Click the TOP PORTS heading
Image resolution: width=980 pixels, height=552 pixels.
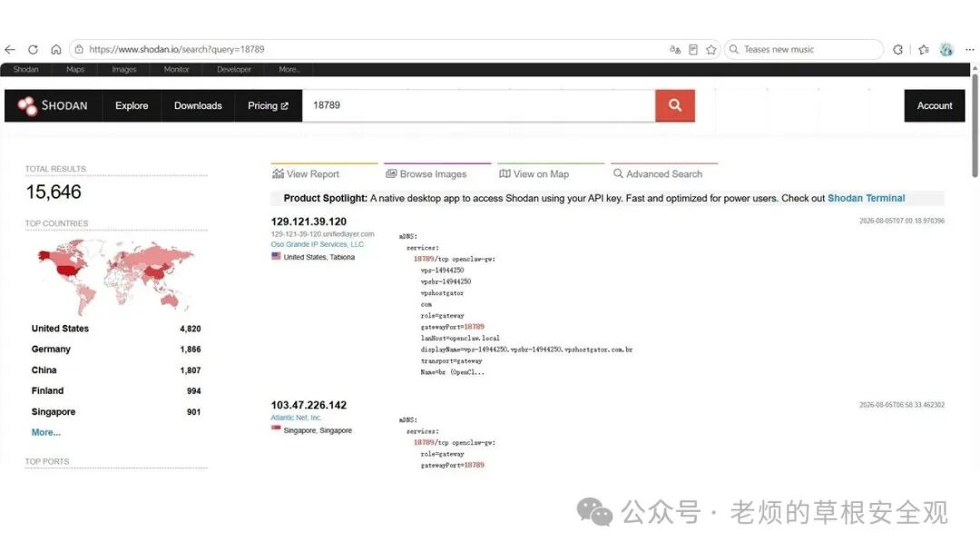47,461
